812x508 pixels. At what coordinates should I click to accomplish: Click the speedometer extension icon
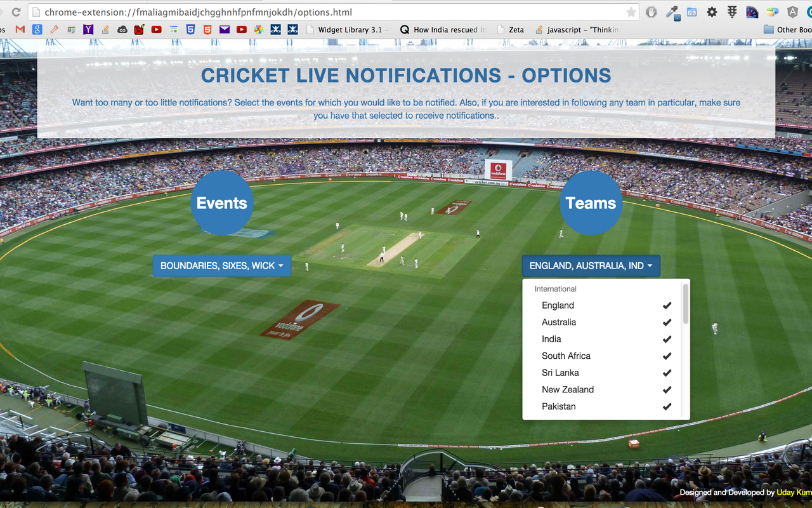752,13
